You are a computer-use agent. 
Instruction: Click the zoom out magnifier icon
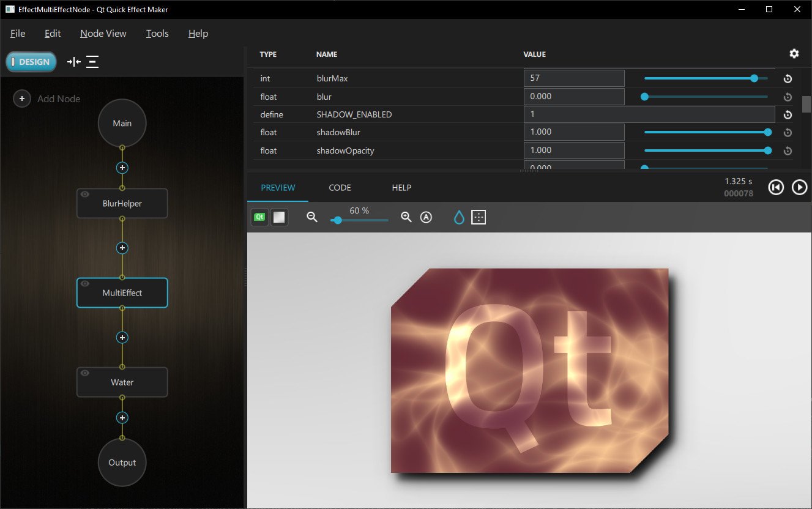click(311, 217)
